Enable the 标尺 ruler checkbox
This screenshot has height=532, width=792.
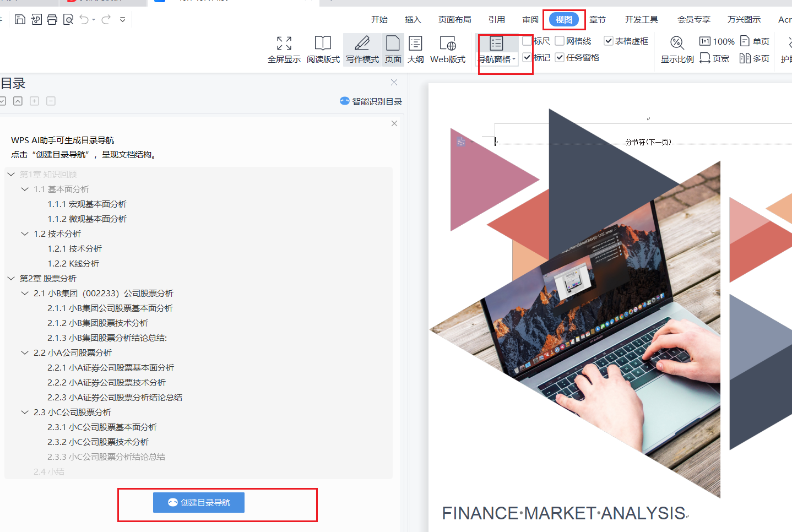pyautogui.click(x=527, y=41)
